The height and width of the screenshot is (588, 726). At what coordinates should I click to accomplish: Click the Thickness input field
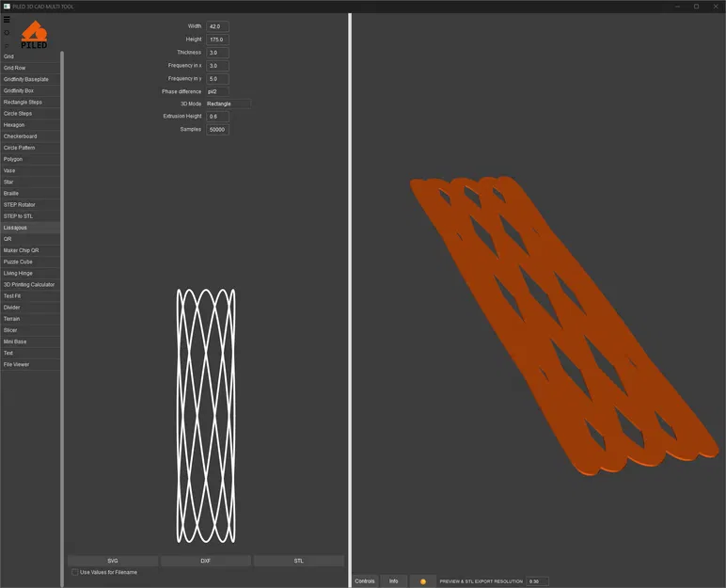217,53
